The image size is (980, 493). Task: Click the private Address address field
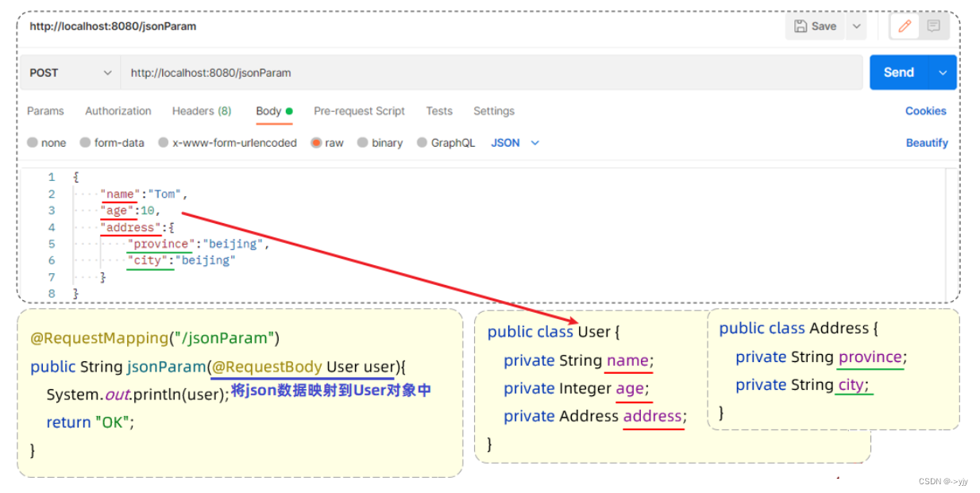click(595, 416)
